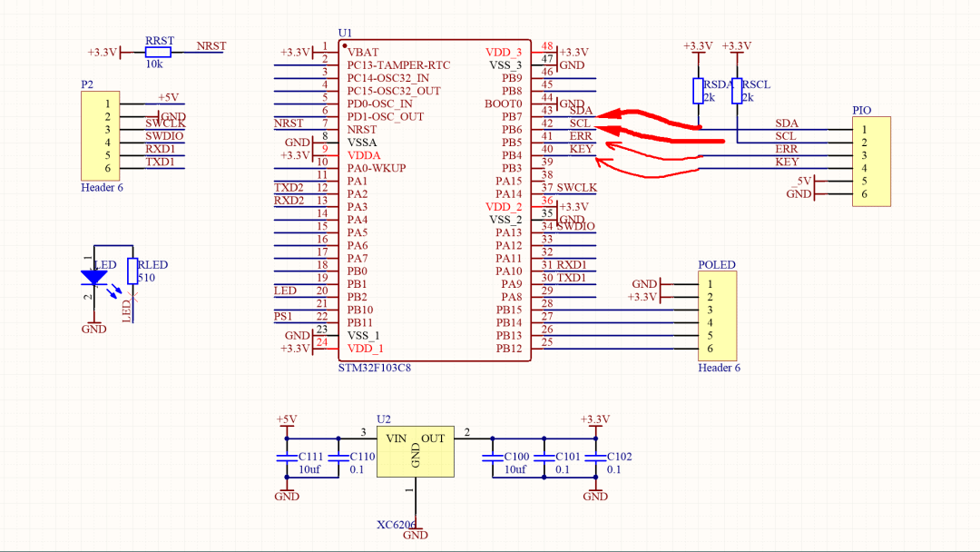Viewport: 980px width, 552px height.
Task: Click the "POLED" designator label
Action: 717,264
